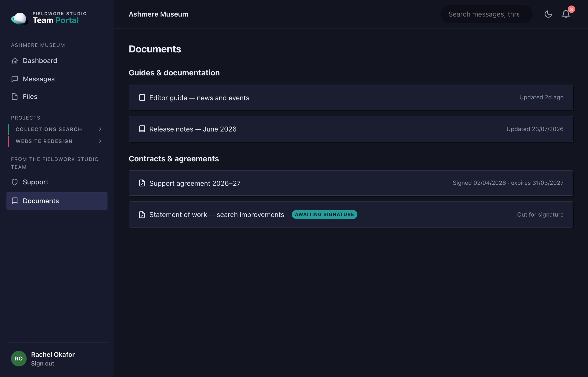
Task: Expand the Website Redesign project chevron
Action: pos(100,141)
